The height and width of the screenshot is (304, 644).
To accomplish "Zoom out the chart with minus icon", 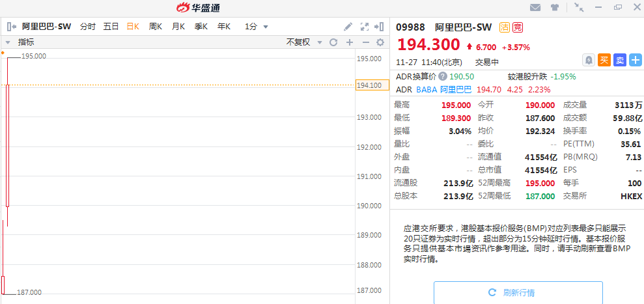I will point(365,42).
